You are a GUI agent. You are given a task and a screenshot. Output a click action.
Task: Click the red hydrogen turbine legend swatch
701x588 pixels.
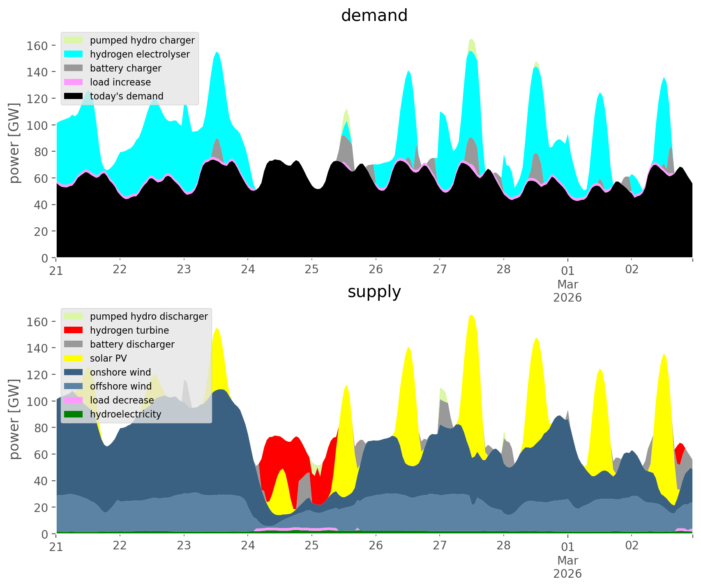click(x=74, y=330)
